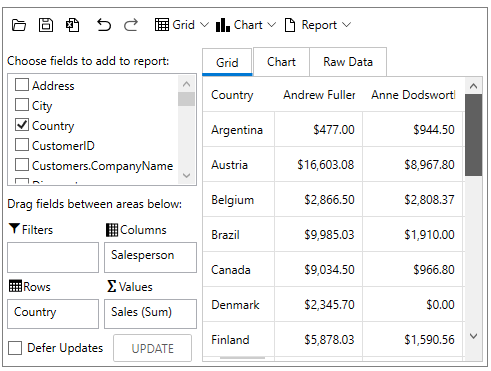Check the Address field checkbox
Image resolution: width=491 pixels, height=371 pixels.
[22, 85]
